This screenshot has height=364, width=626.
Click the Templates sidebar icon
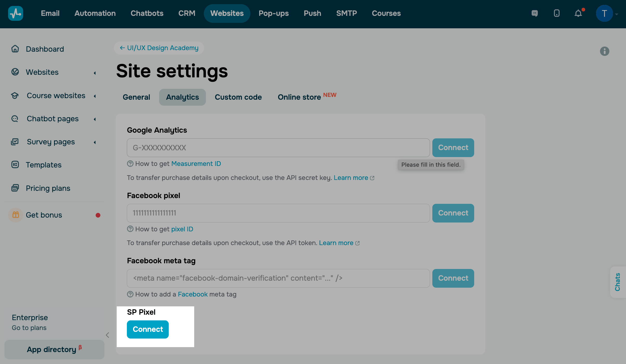point(15,165)
